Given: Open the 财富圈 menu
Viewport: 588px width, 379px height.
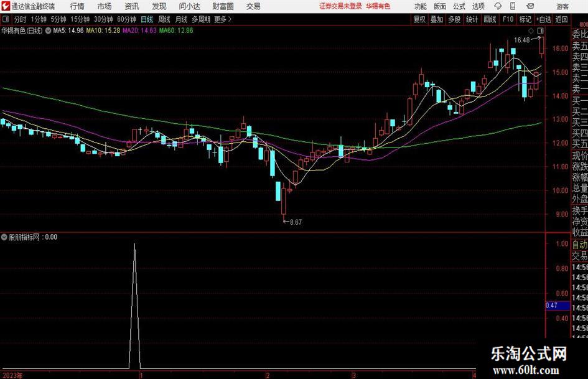Looking at the screenshot, I should (223, 6).
